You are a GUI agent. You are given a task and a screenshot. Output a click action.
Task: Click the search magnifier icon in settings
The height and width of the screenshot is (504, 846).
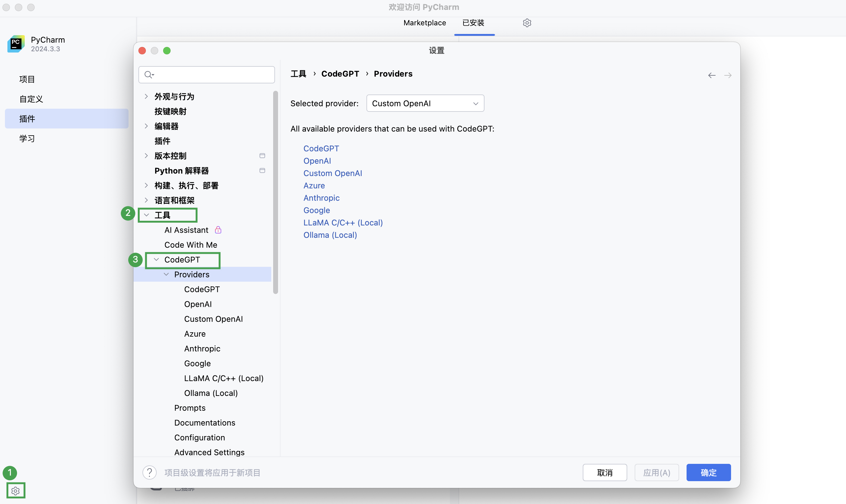149,74
